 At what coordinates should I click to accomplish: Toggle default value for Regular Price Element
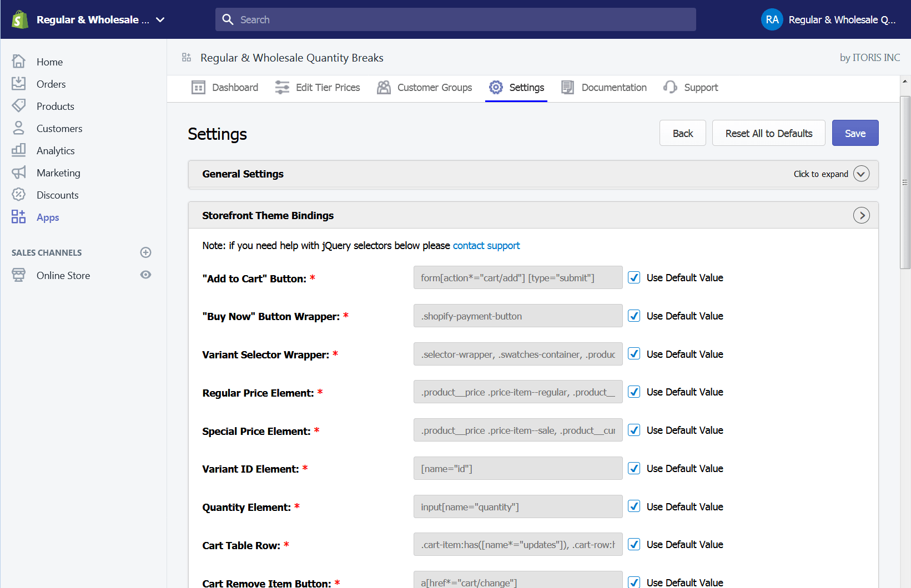[634, 392]
